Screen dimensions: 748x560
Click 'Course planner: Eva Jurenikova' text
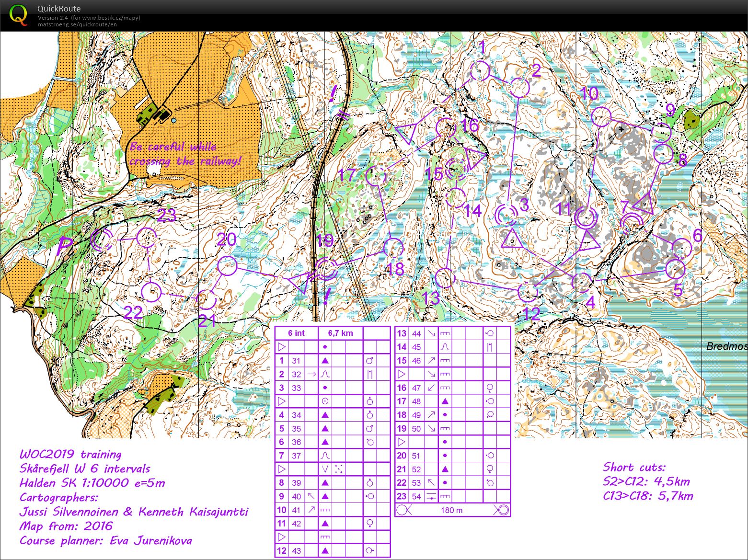(105, 541)
